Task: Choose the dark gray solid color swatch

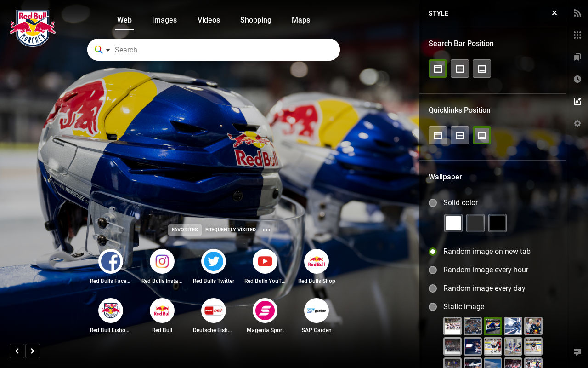Action: point(475,223)
